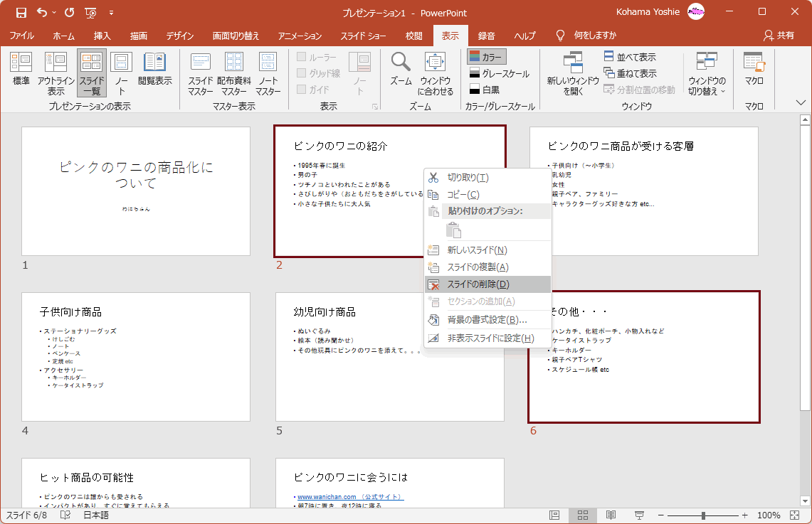Click the Undo arrow icon
Screen dimensions: 812x524
tap(42, 12)
